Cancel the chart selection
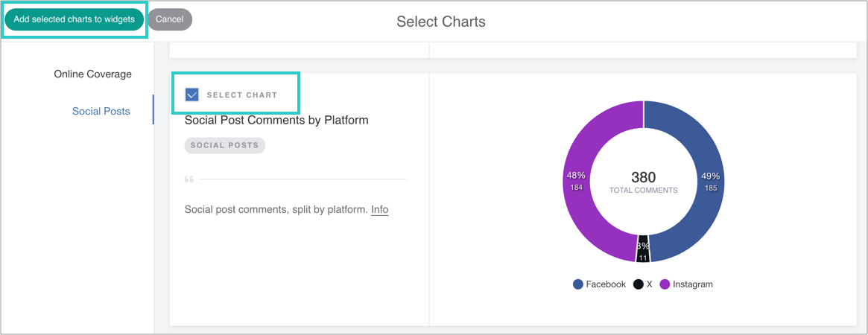Image resolution: width=868 pixels, height=335 pixels. [170, 19]
